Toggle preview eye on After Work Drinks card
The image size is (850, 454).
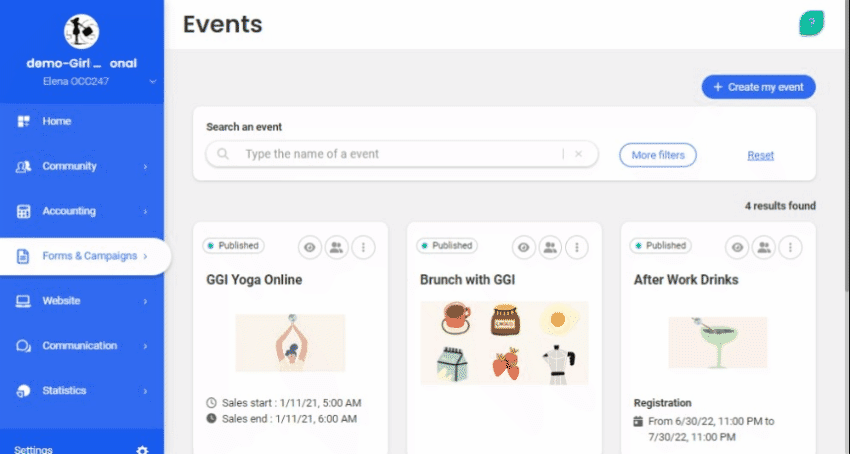tap(737, 246)
